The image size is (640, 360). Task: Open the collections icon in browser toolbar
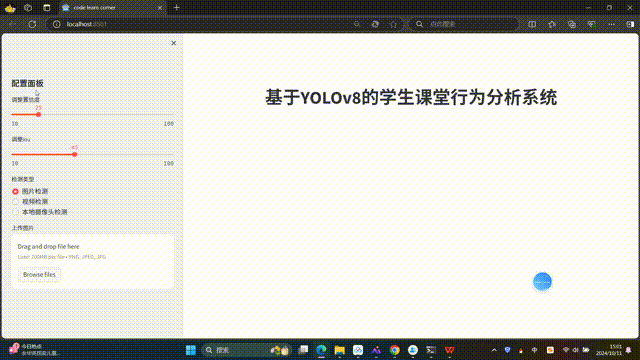(x=572, y=24)
